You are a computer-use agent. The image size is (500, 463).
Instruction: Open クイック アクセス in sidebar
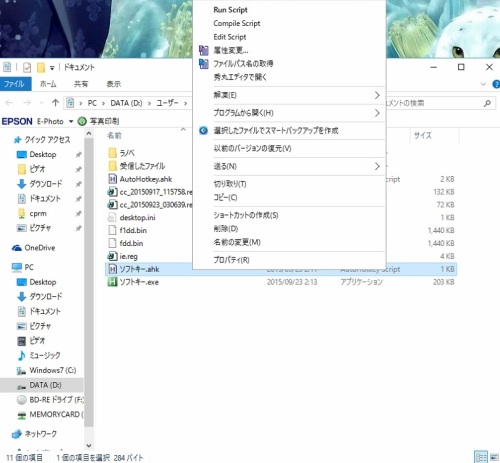pos(42,140)
